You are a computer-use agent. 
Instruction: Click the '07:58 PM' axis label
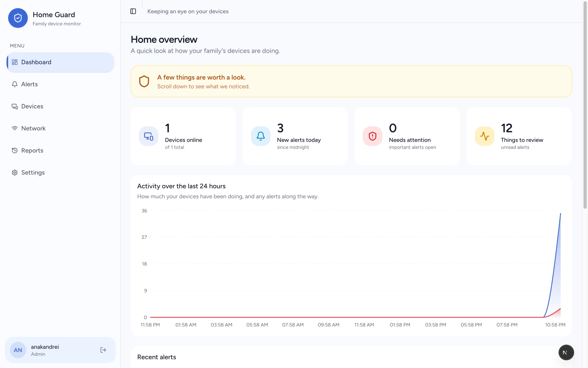tap(507, 325)
